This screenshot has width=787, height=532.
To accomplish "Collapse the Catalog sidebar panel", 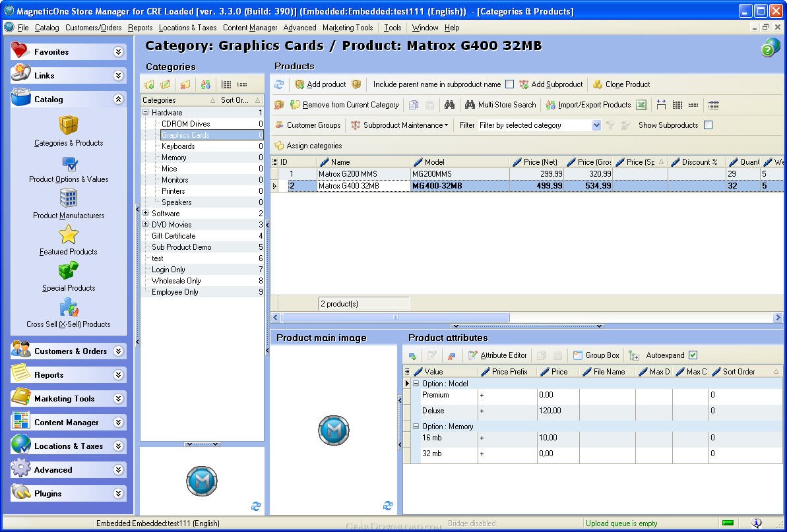I will [119, 100].
